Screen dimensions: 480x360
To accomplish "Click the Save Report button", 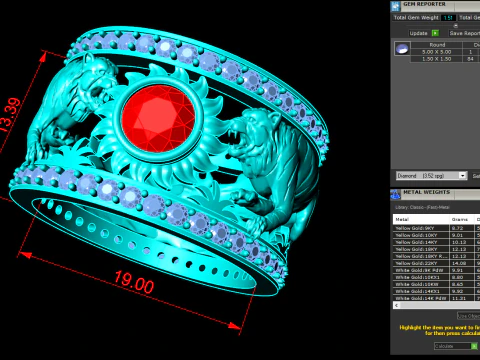I will [x=464, y=33].
